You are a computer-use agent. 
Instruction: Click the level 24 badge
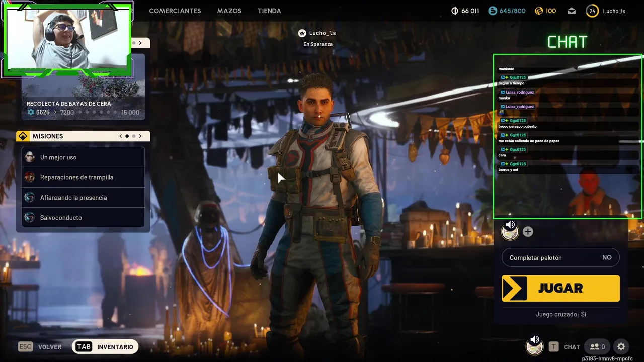point(592,11)
